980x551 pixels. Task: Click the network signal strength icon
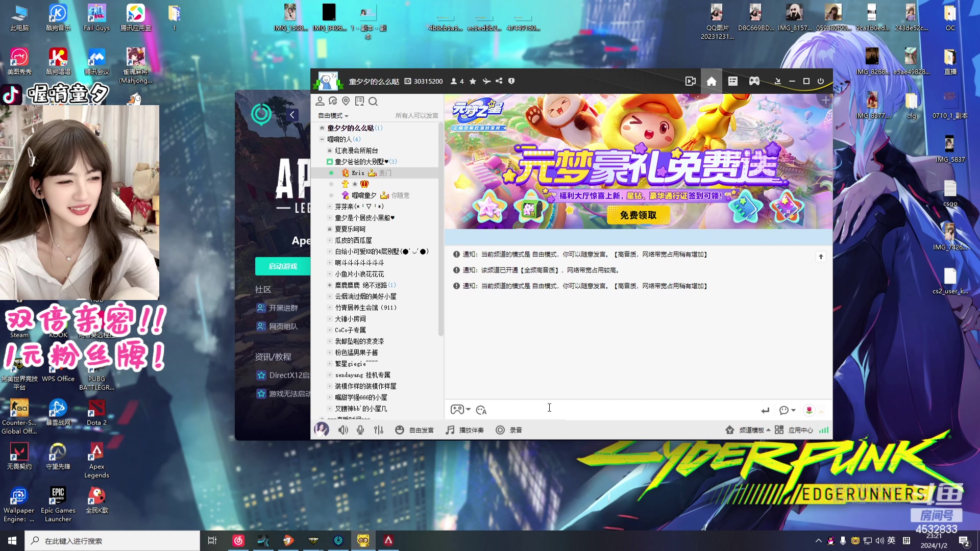(824, 430)
